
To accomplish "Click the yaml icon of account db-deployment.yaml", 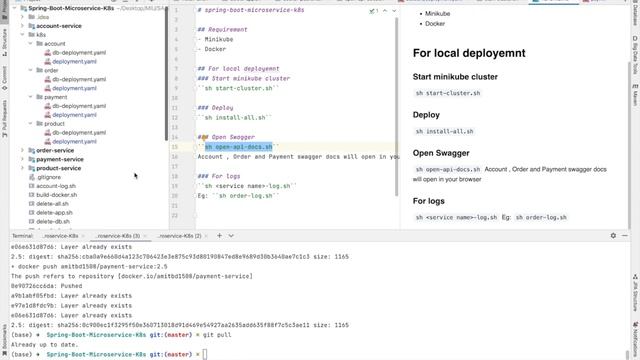I will point(48,53).
